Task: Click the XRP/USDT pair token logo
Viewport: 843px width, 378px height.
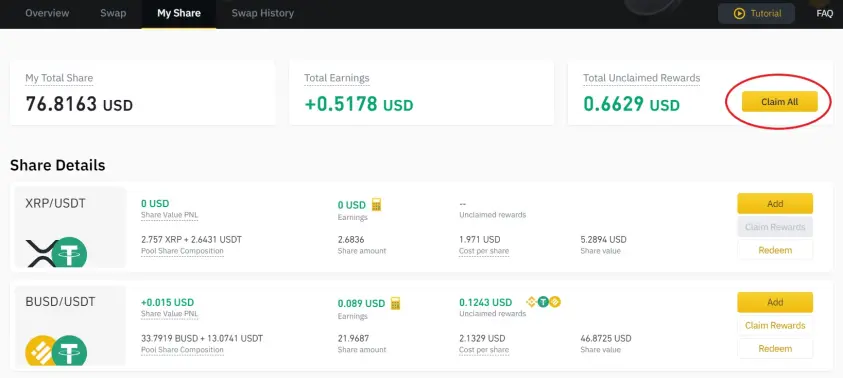Action: [57, 252]
